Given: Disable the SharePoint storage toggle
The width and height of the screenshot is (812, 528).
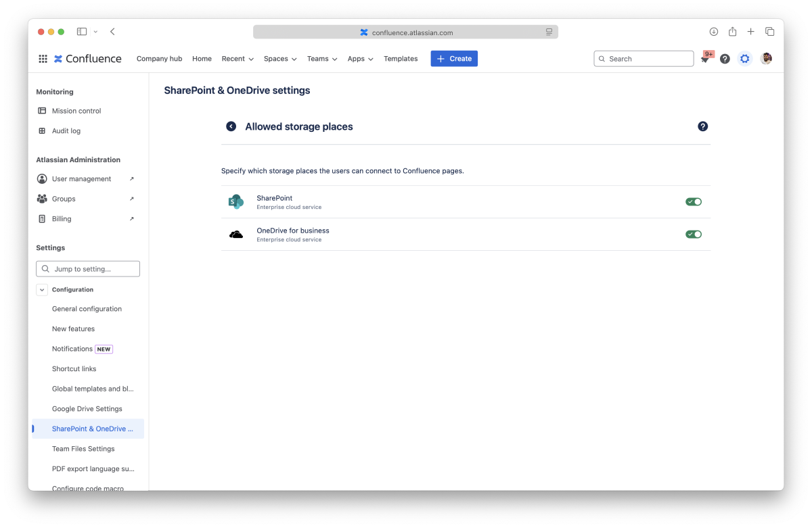Looking at the screenshot, I should (693, 201).
